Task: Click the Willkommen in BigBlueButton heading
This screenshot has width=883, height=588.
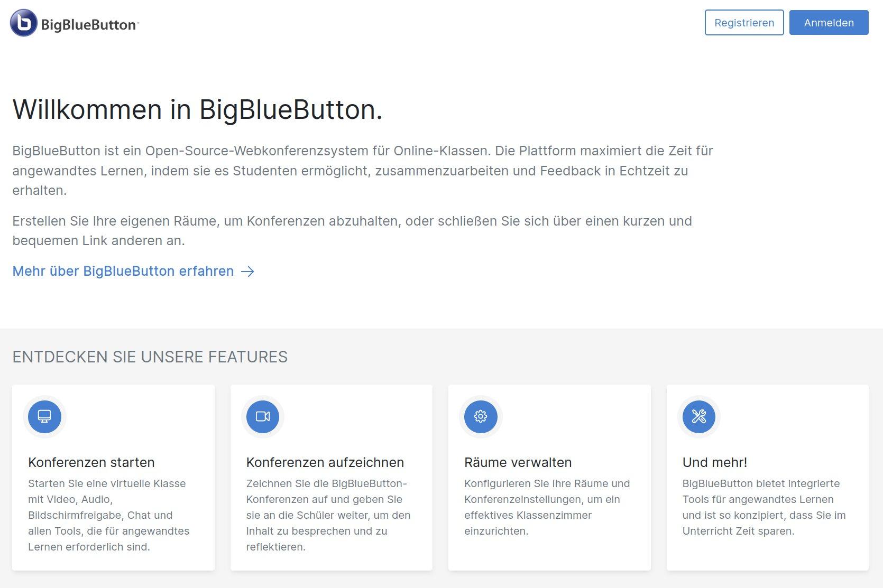Action: click(197, 110)
